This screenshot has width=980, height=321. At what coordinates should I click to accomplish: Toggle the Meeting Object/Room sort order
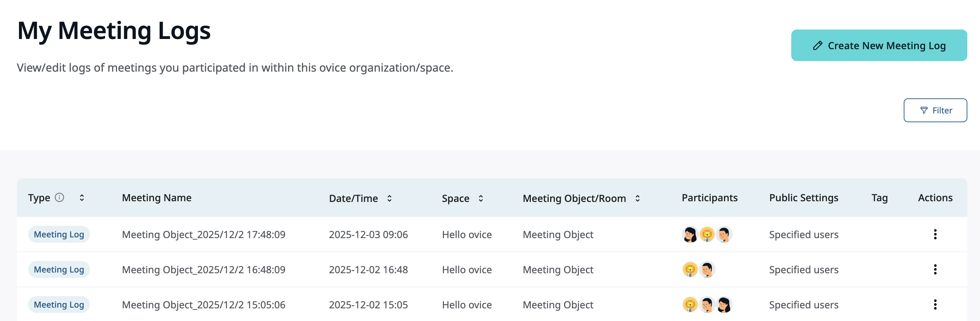(x=637, y=198)
